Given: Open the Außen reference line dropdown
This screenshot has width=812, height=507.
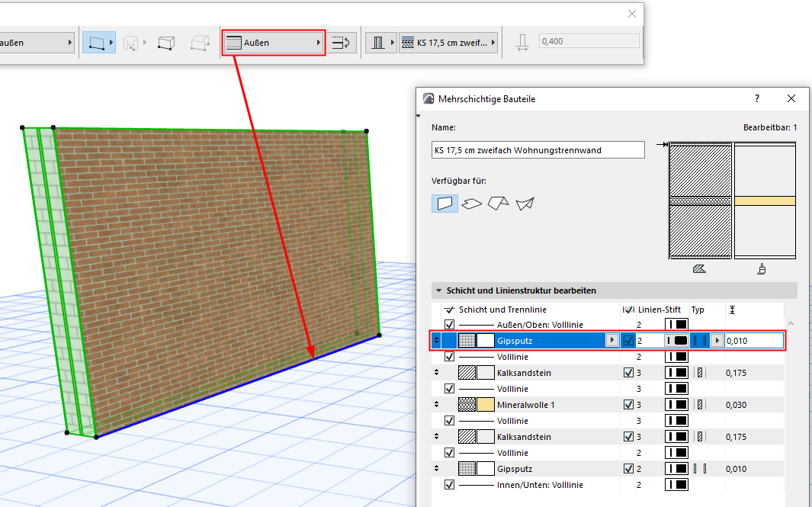Looking at the screenshot, I should pyautogui.click(x=274, y=43).
